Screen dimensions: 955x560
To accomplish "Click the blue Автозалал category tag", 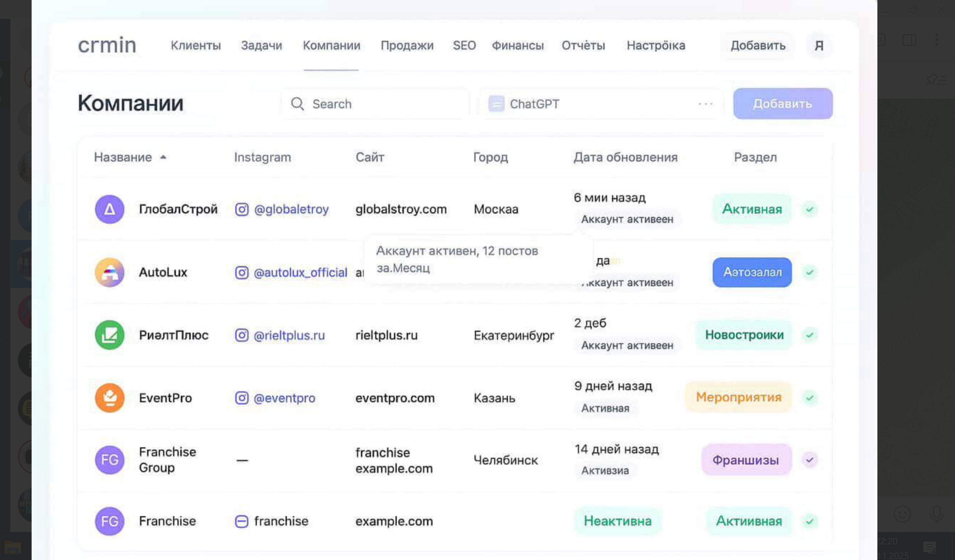I will pyautogui.click(x=752, y=272).
